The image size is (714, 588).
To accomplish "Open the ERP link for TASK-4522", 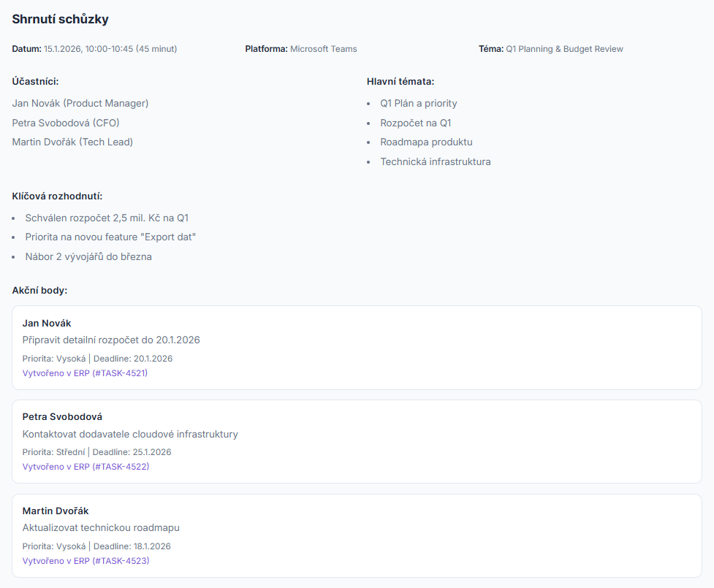I will 86,466.
